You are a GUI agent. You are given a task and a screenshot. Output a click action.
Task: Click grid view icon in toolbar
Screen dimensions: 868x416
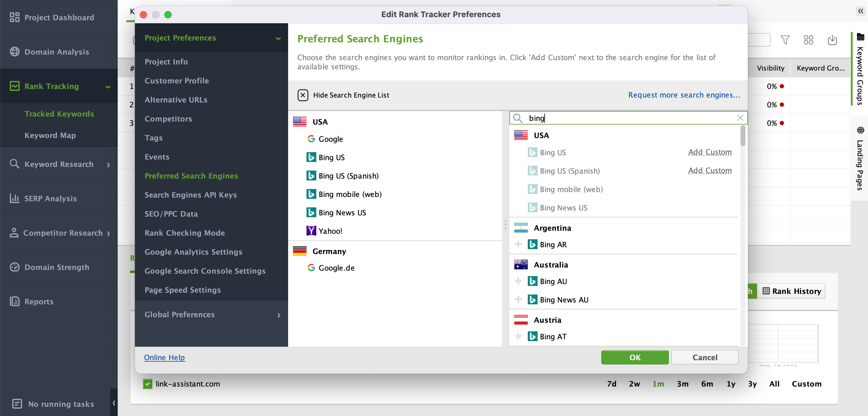808,40
